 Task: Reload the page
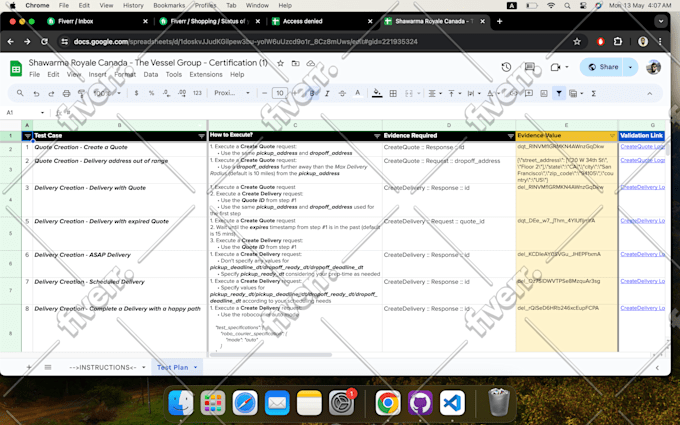44,42
